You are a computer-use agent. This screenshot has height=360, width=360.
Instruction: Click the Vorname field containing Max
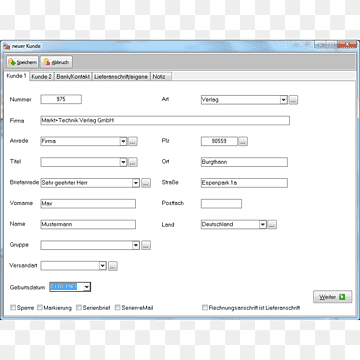click(x=88, y=204)
